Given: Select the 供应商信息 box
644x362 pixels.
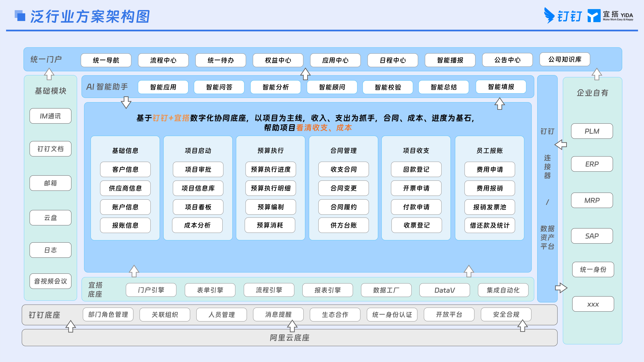Looking at the screenshot, I should 125,188.
